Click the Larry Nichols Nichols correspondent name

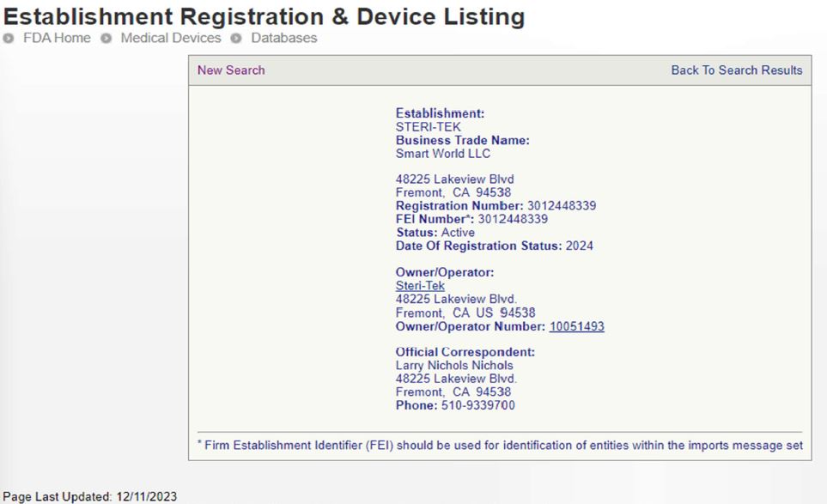click(x=453, y=366)
